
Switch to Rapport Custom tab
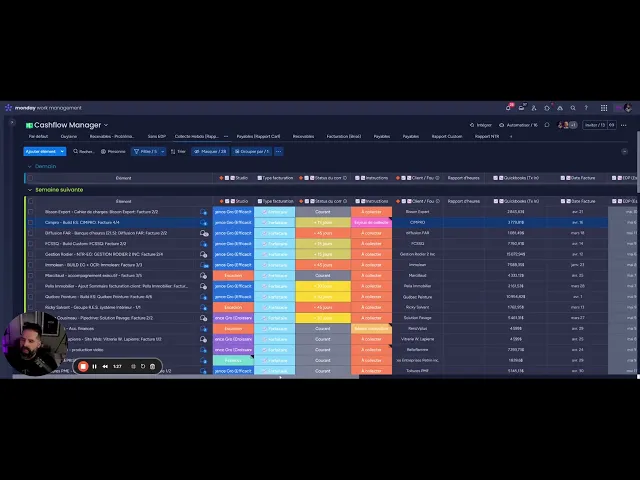(447, 136)
